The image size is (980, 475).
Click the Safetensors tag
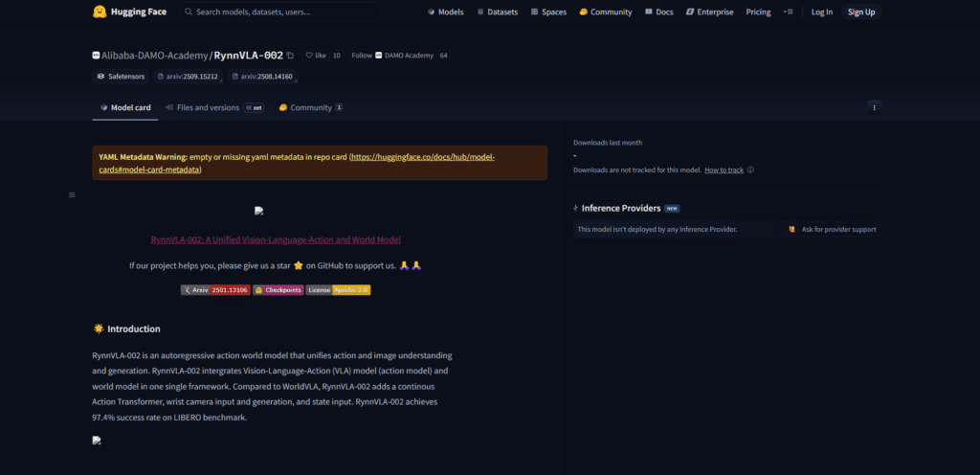[122, 77]
